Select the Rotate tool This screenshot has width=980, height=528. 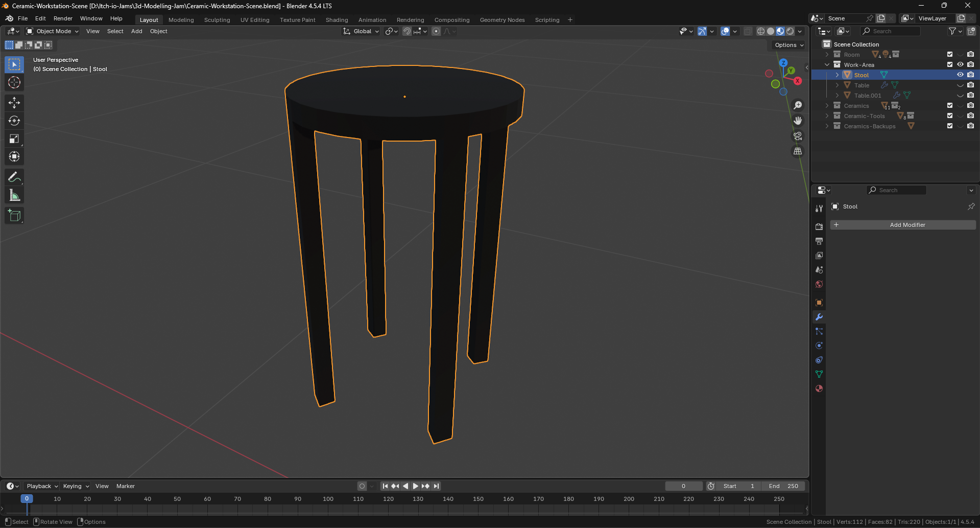(x=14, y=121)
